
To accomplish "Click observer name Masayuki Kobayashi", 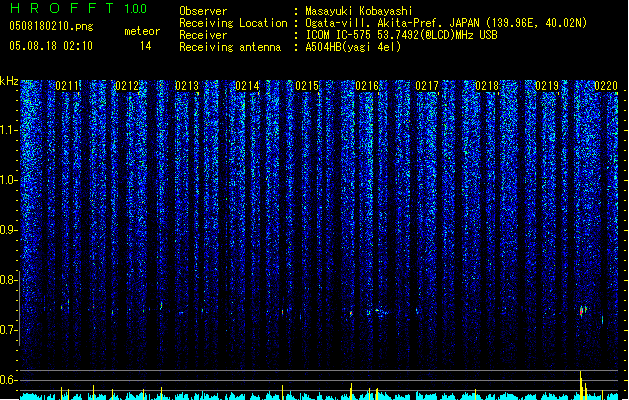I will pos(359,11).
